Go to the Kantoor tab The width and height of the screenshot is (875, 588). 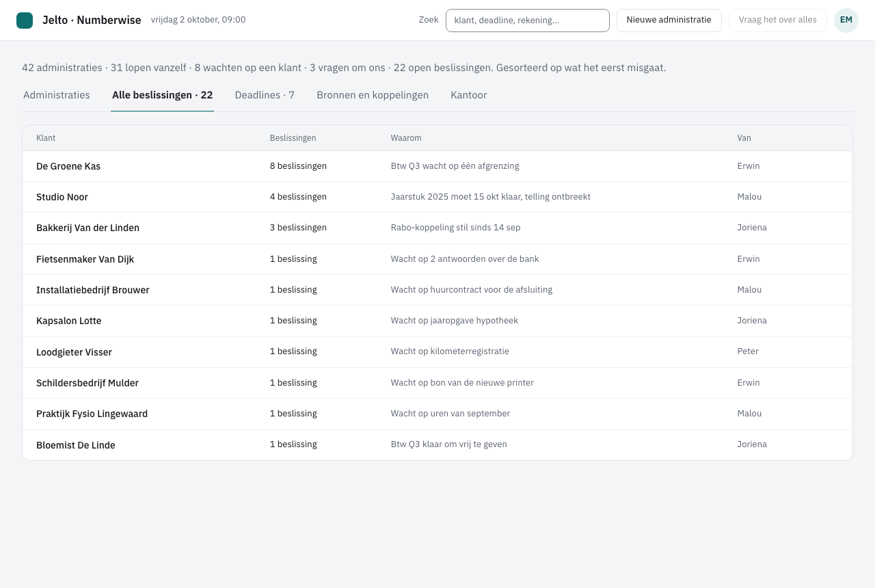click(x=469, y=95)
